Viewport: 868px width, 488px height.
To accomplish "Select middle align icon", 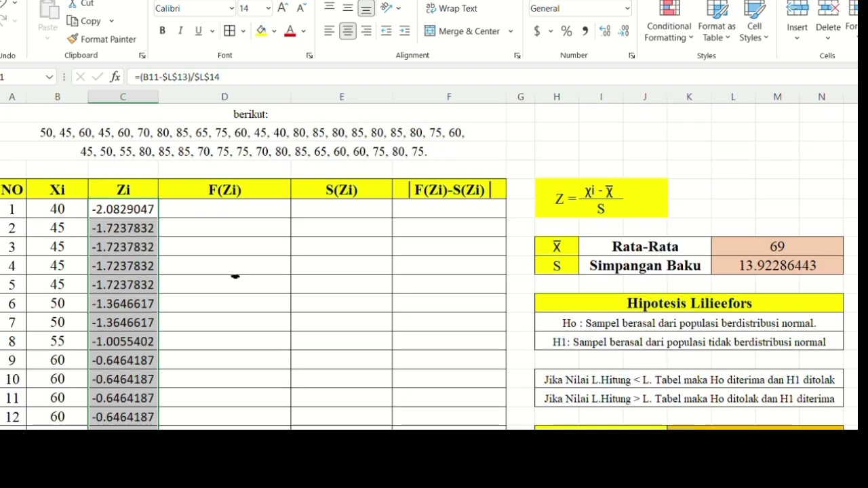I will click(348, 8).
